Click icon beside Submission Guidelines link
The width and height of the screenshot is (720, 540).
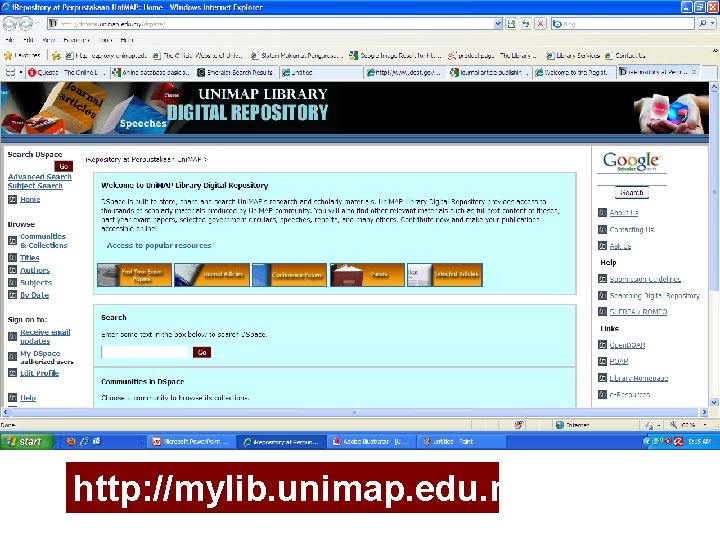tap(602, 279)
